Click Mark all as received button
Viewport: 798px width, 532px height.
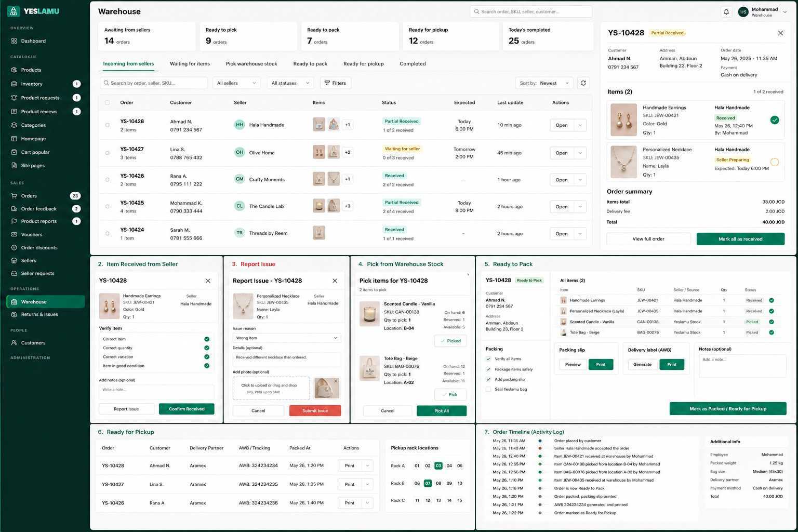(x=740, y=239)
